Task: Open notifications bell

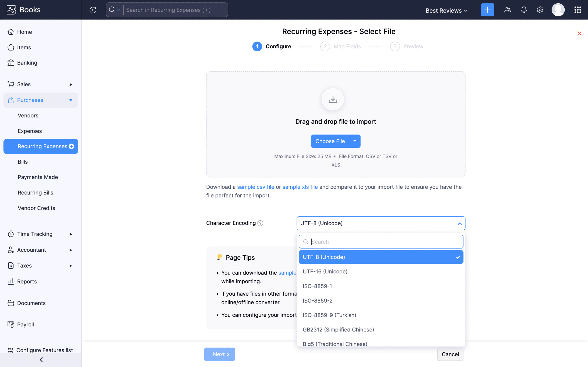Action: point(524,10)
